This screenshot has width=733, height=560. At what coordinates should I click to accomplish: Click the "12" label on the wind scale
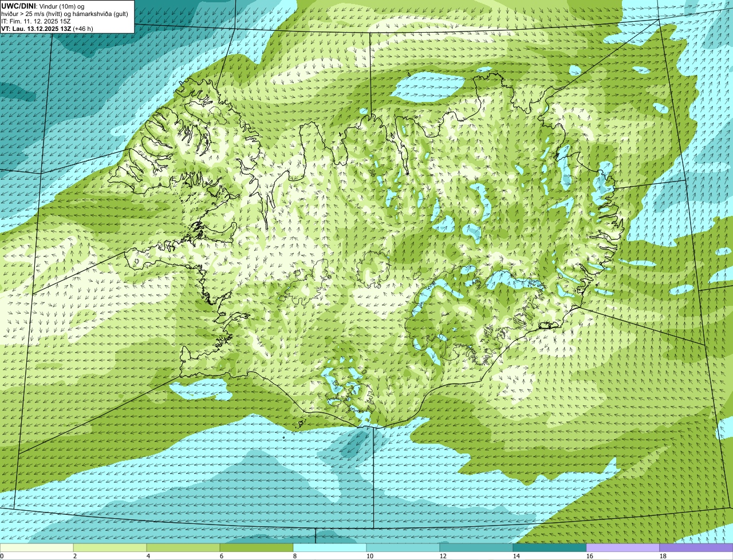[443, 556]
